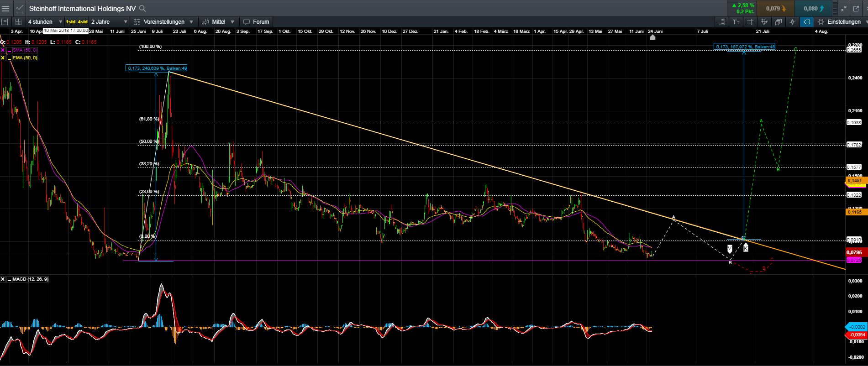Click the Steinhoff International Holdings NV title

(82, 8)
